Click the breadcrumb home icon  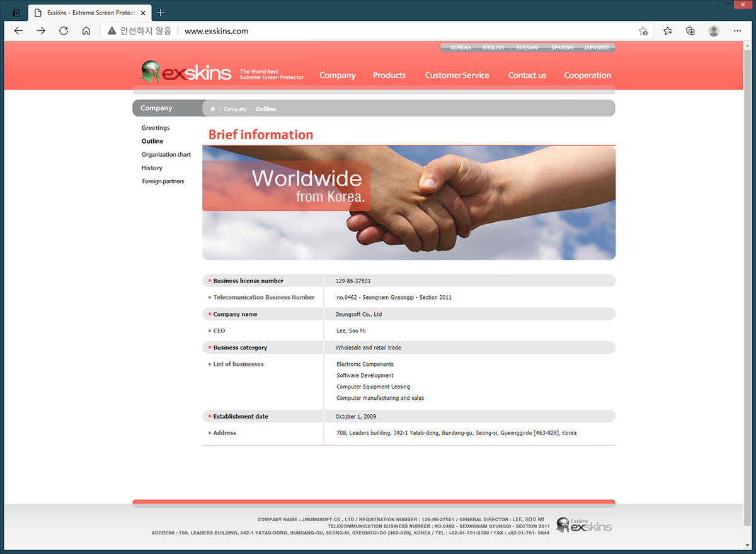(x=213, y=109)
